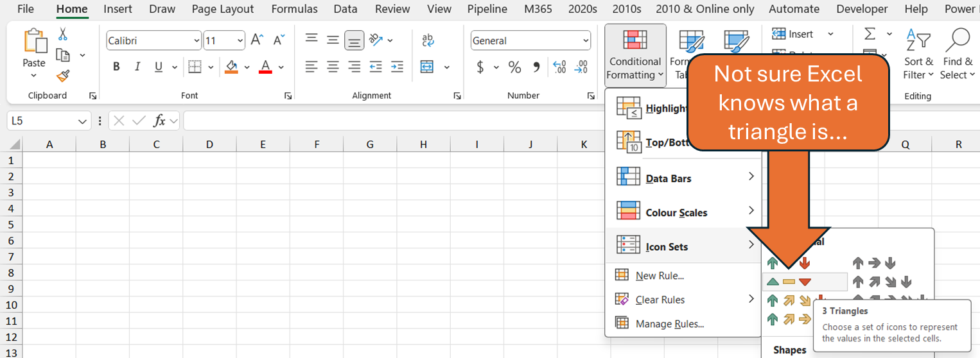Click the Conditional Formatting button
This screenshot has width=980, height=358.
point(635,55)
